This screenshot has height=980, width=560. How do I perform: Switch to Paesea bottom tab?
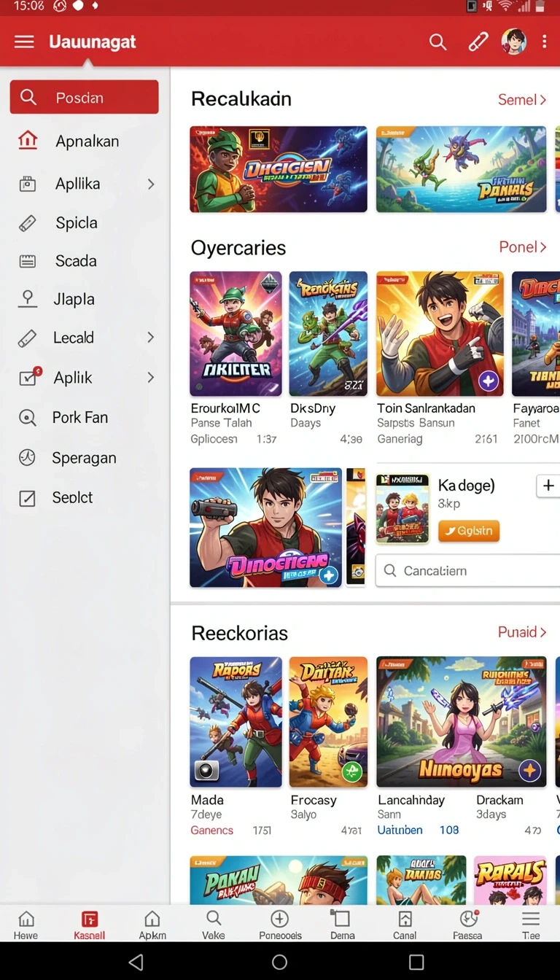[468, 925]
